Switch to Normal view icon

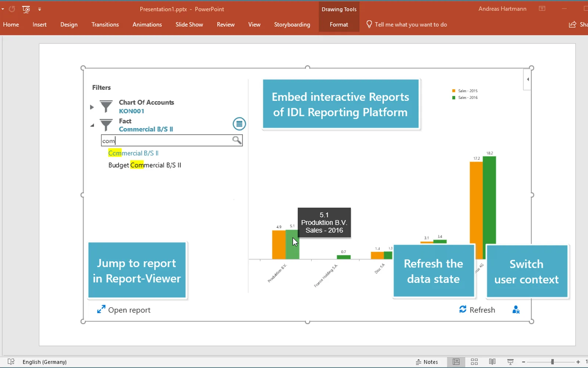[456, 362]
